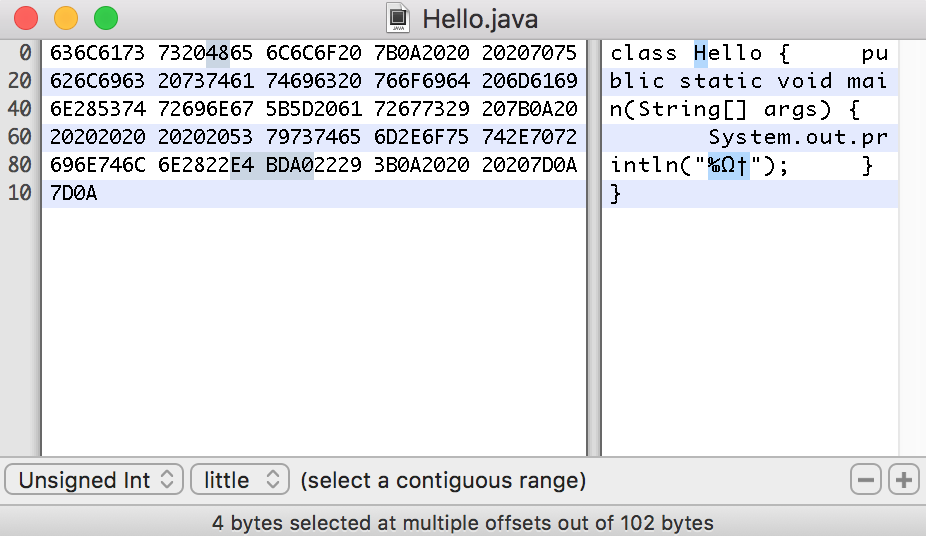Click the 7D0A bytes in last hex row
Image resolution: width=926 pixels, height=536 pixels.
tap(73, 193)
